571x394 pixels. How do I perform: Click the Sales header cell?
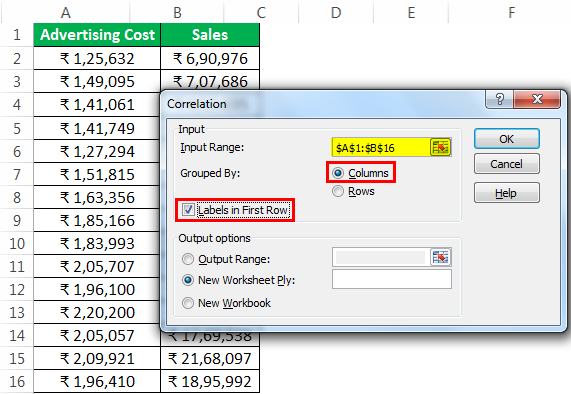tap(210, 35)
